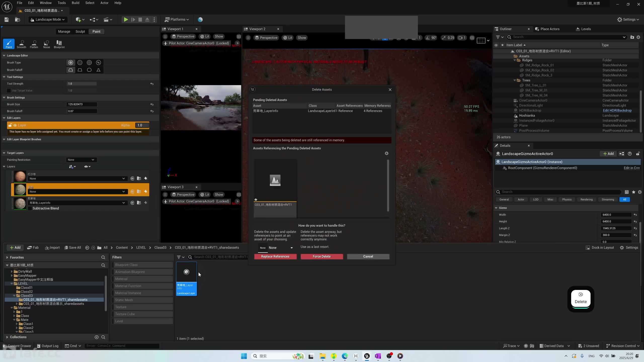Select the smooth brush falloff shape

point(71,70)
